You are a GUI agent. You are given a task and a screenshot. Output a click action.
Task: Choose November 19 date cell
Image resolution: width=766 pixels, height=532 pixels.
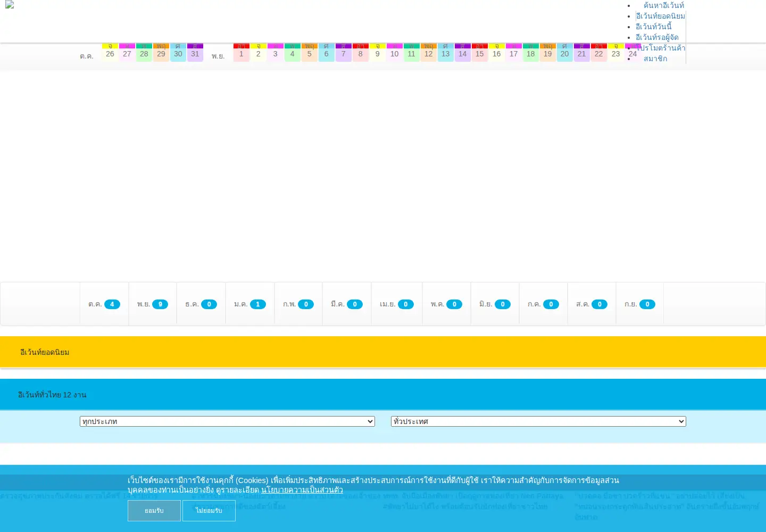click(x=548, y=53)
